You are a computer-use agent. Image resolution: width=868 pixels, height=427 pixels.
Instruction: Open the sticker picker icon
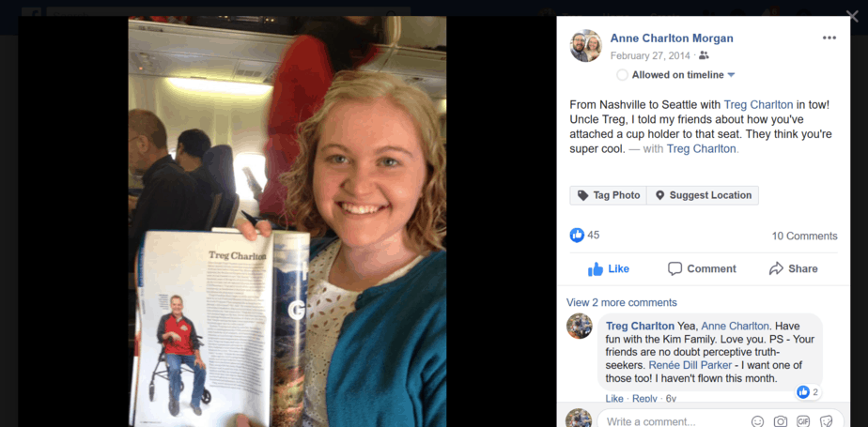click(x=826, y=421)
